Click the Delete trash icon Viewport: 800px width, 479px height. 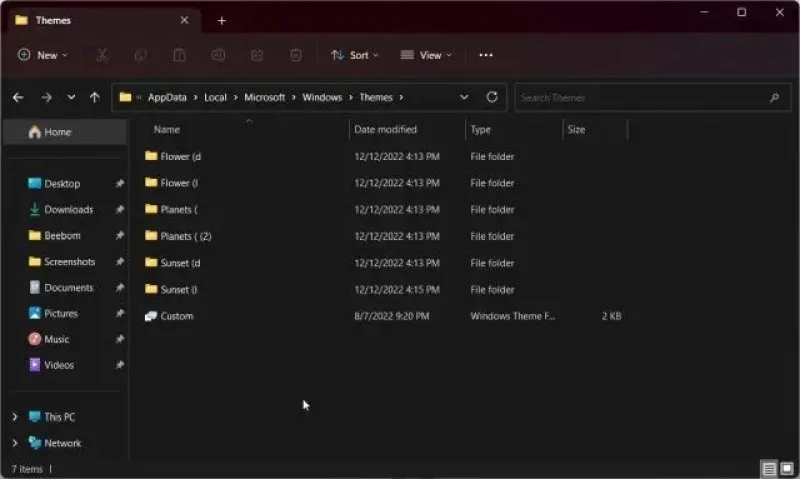[x=296, y=55]
